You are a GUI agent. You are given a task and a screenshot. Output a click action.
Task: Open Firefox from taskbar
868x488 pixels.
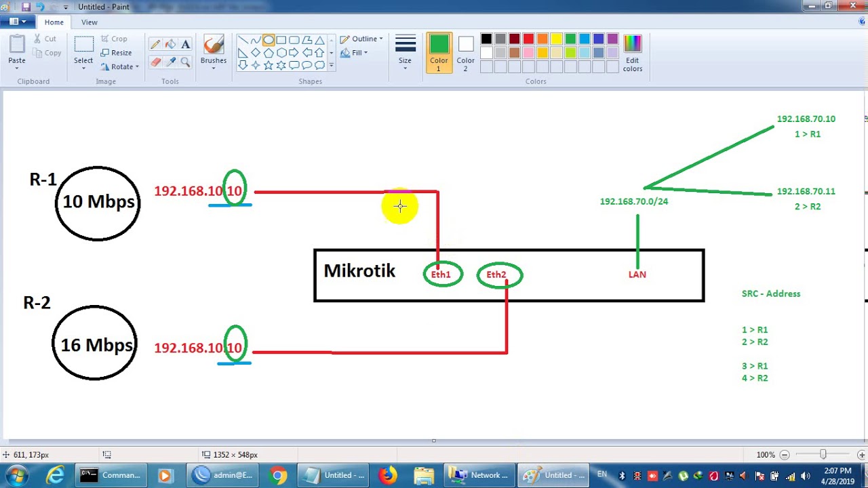point(388,475)
